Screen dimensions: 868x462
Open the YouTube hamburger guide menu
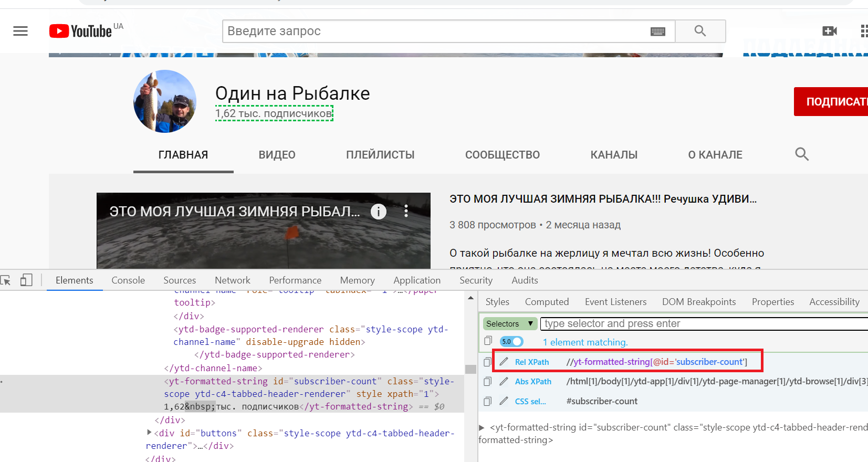[x=20, y=31]
